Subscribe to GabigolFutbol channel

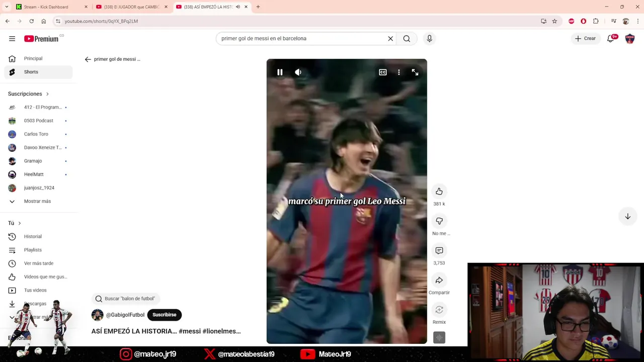(x=165, y=315)
